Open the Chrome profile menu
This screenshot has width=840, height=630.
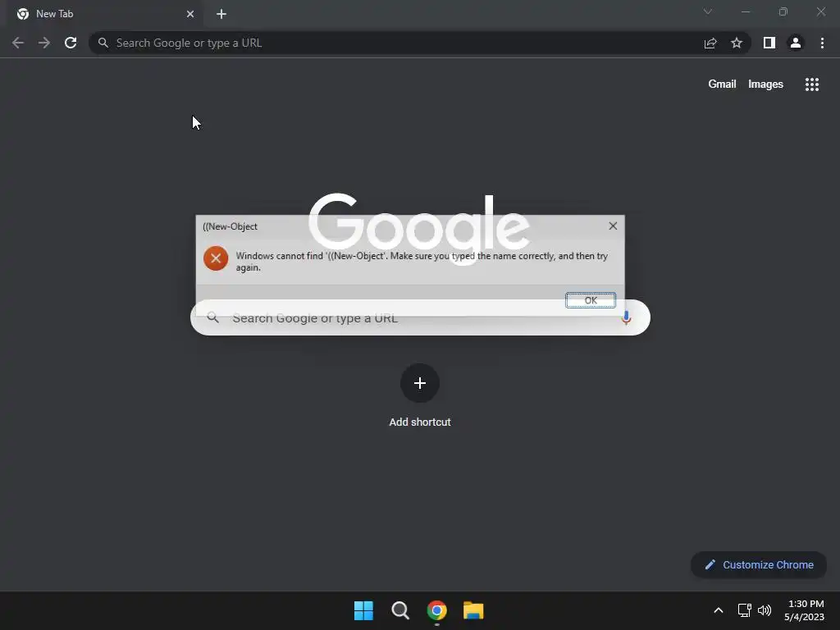pos(796,43)
